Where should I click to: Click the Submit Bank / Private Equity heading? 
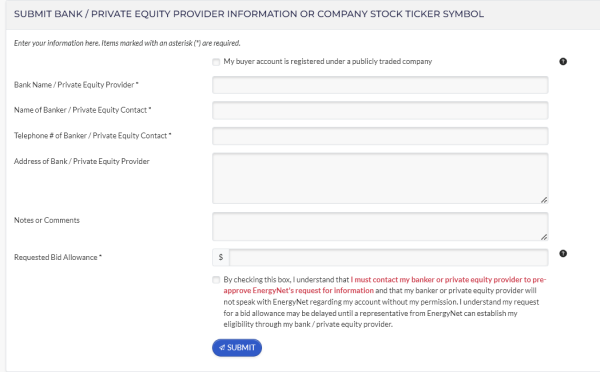249,14
